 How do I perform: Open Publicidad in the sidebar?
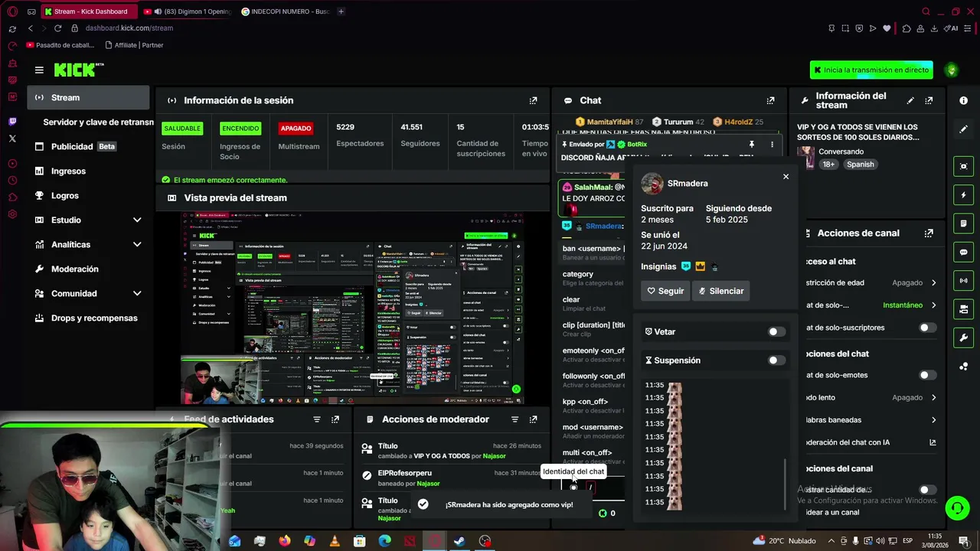click(89, 146)
